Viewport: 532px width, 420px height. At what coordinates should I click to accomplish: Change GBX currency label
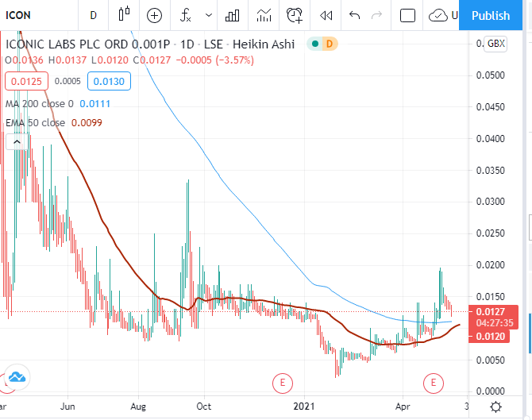click(x=495, y=44)
